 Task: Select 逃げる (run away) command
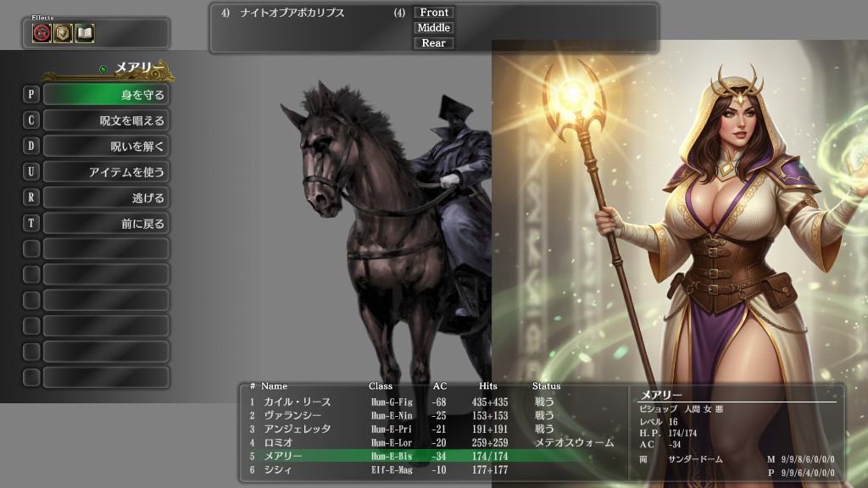(x=105, y=197)
